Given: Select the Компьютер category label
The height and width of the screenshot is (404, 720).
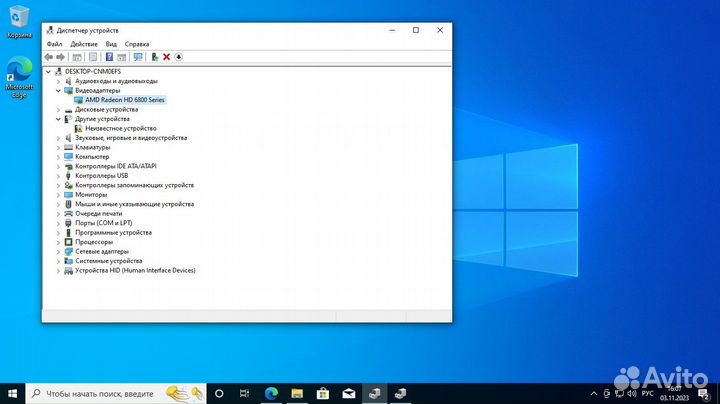Looking at the screenshot, I should (92, 157).
